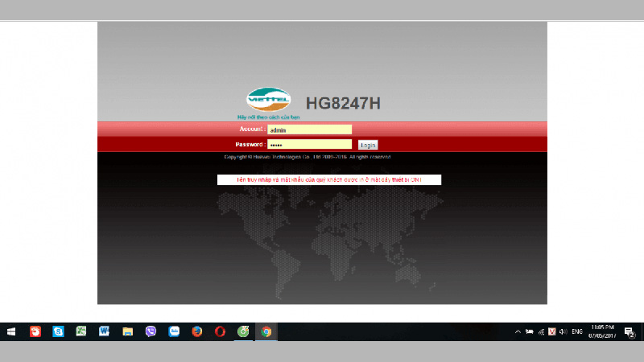
Task: Open the Windows Start menu
Action: (11, 331)
